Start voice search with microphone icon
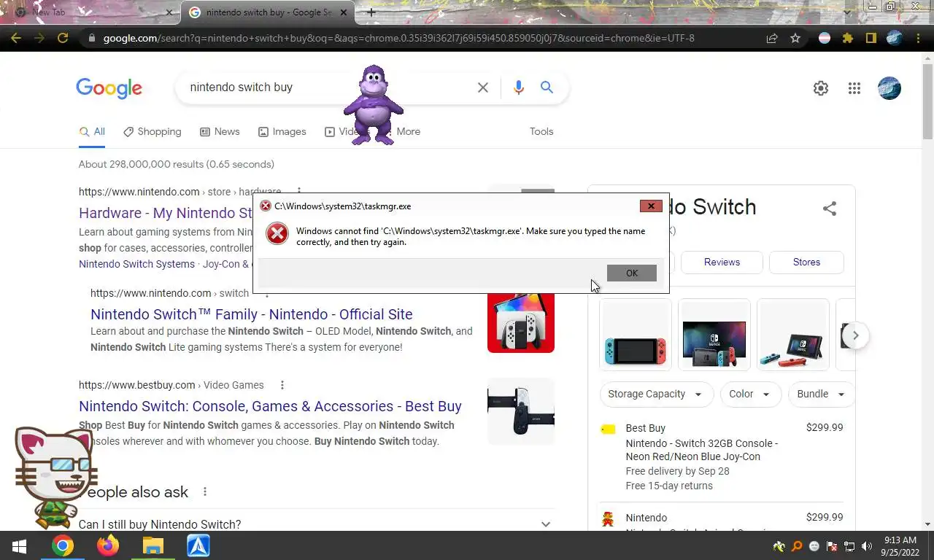 pyautogui.click(x=518, y=87)
